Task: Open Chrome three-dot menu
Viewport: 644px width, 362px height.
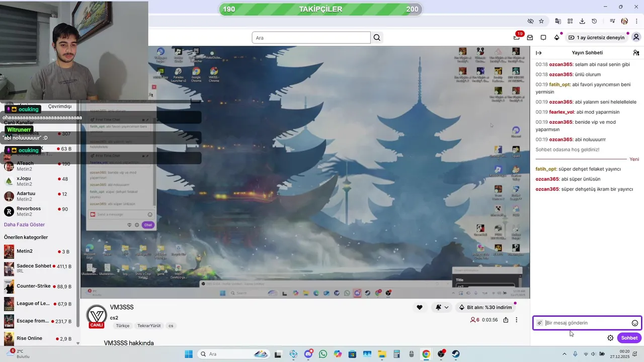Action: [x=636, y=21]
